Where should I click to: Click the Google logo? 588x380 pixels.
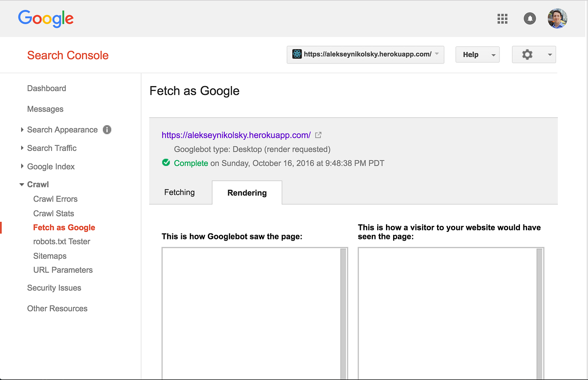(x=46, y=18)
